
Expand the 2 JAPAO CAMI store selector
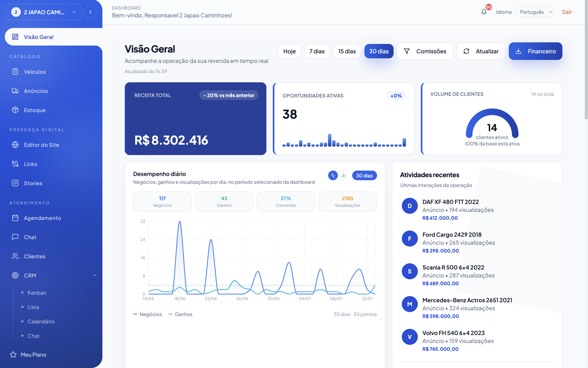pyautogui.click(x=44, y=12)
